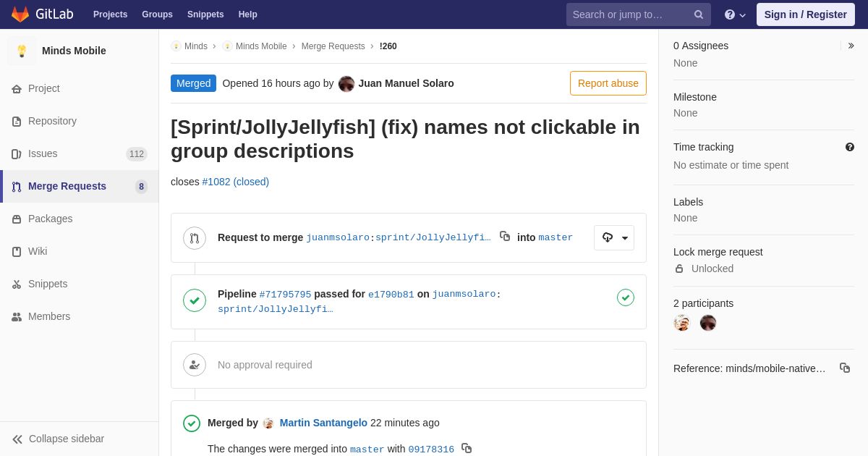This screenshot has width=868, height=456.
Task: Open closed issue #1082 link
Action: 236,182
